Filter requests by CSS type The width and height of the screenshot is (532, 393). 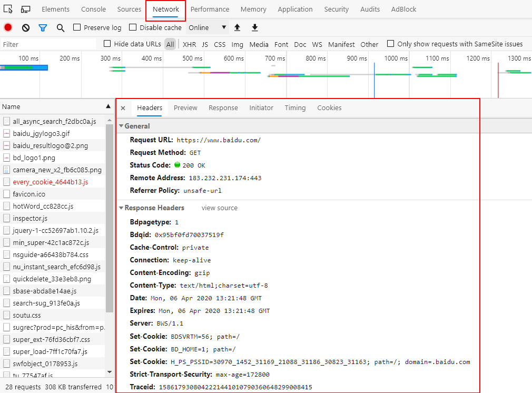pyautogui.click(x=220, y=44)
